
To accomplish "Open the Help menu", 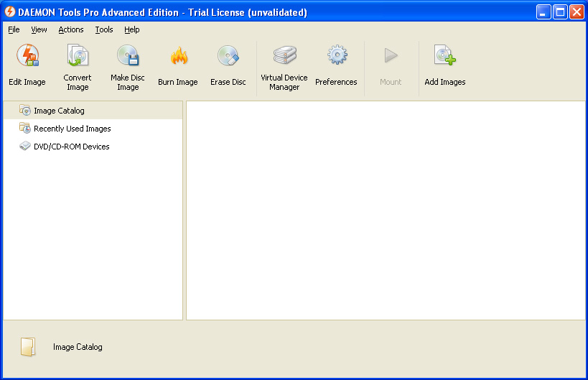I will pos(132,29).
